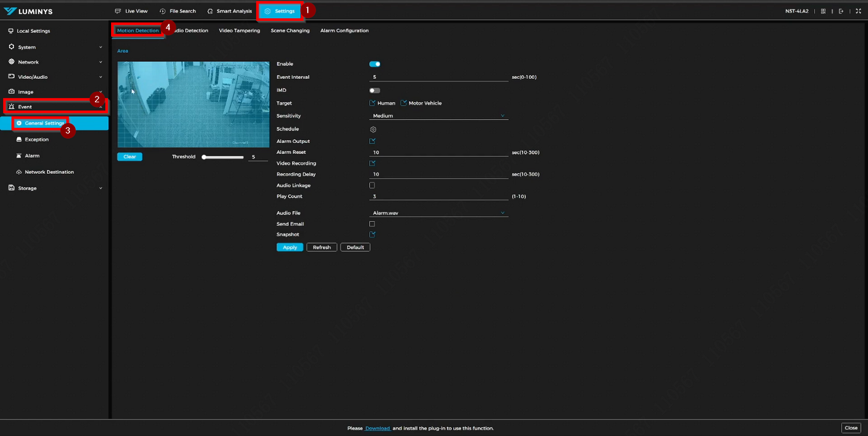The height and width of the screenshot is (436, 868).
Task: Switch to the Video Tampering tab
Action: click(239, 30)
